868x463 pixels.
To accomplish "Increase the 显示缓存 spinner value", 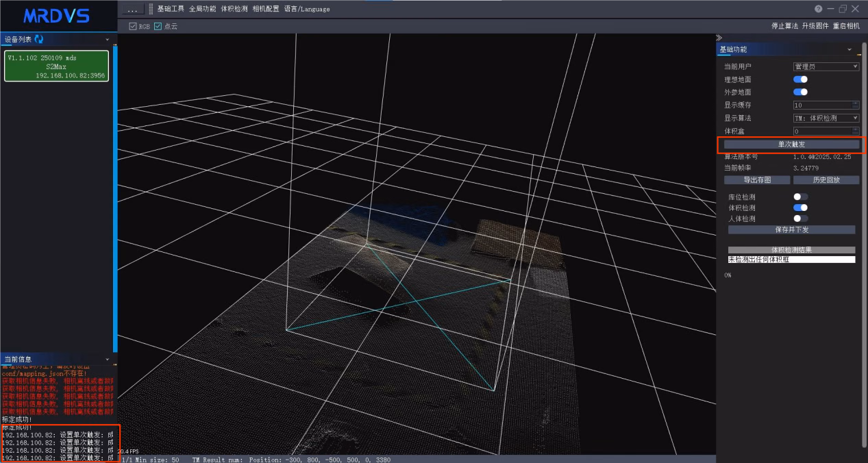I will coord(856,103).
